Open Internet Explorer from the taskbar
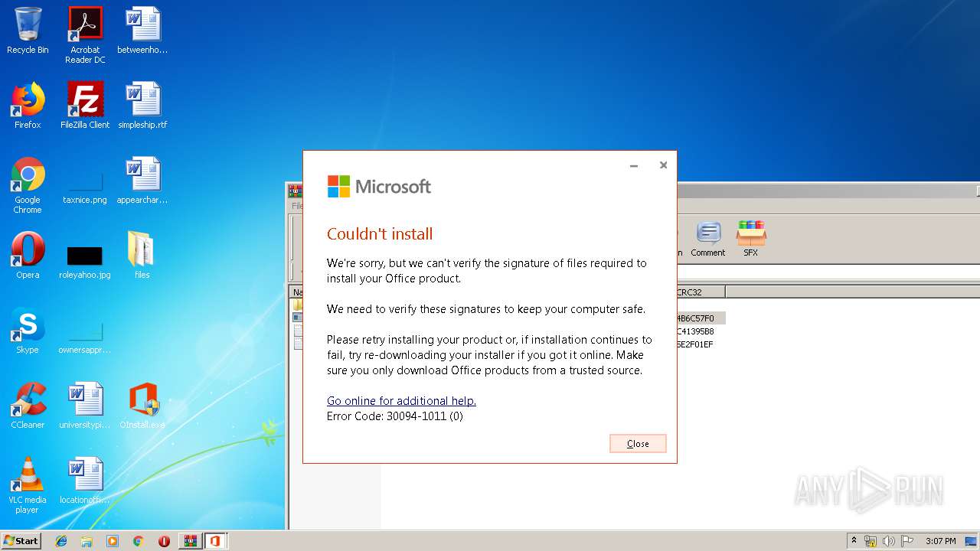The width and height of the screenshot is (980, 551). pos(61,541)
